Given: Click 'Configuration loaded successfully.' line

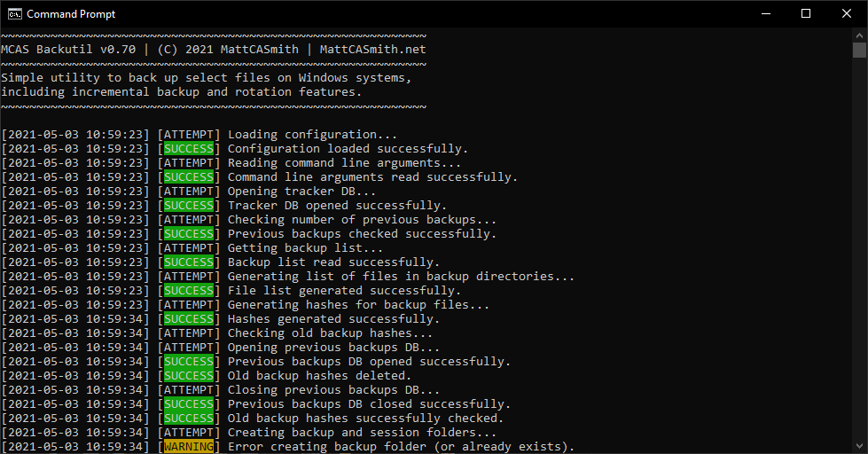Looking at the screenshot, I should (348, 149).
